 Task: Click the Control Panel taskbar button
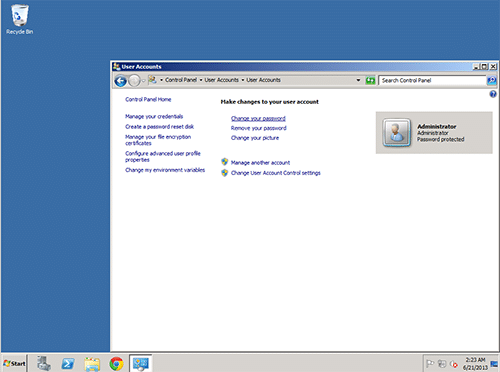tap(140, 363)
